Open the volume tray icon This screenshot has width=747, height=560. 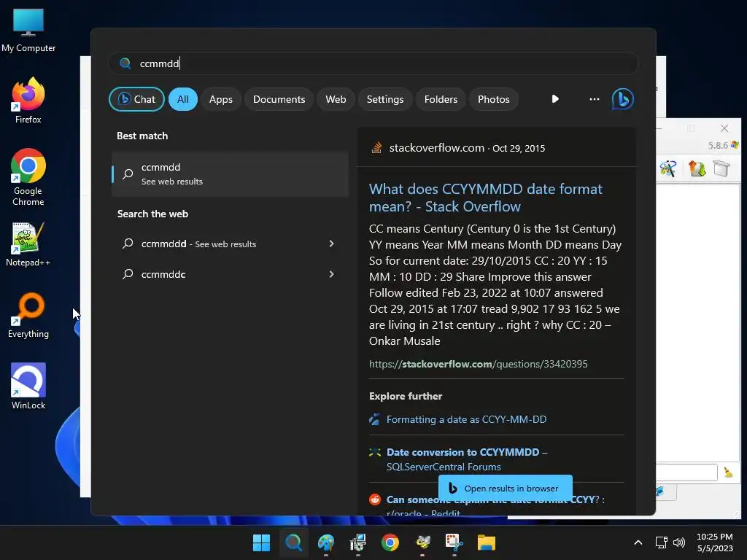(x=679, y=542)
